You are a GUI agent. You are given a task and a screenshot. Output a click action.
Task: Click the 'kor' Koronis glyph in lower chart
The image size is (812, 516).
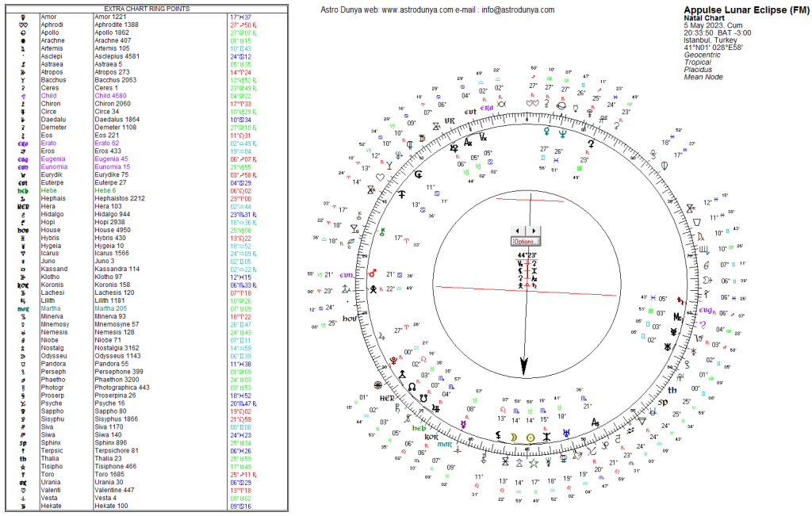431,437
